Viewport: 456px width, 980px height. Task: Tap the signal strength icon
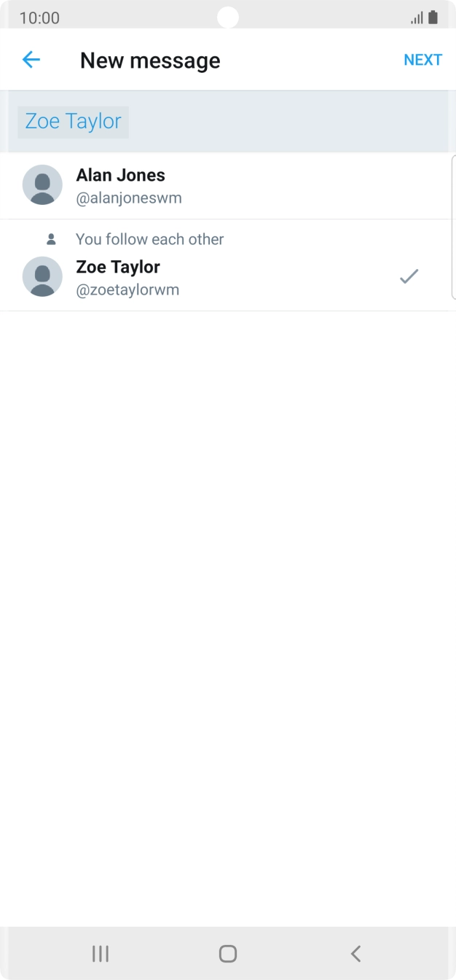[x=417, y=17]
